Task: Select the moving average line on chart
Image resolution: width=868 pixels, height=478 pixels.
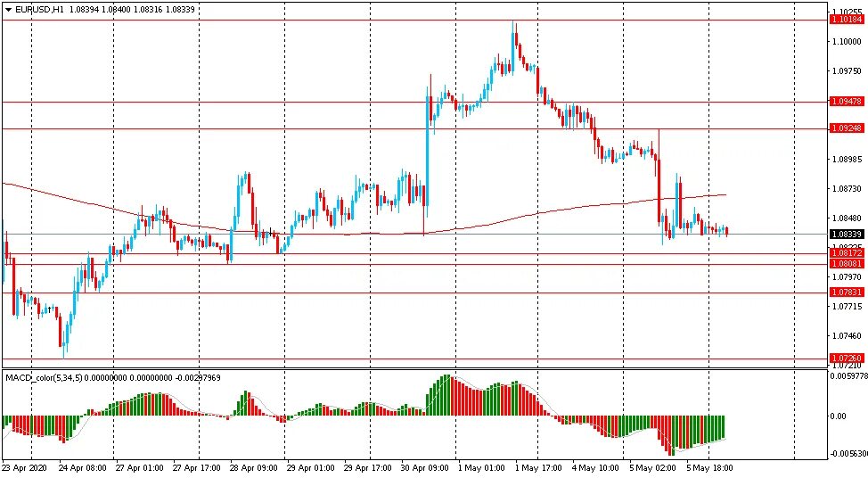Action: click(x=365, y=235)
